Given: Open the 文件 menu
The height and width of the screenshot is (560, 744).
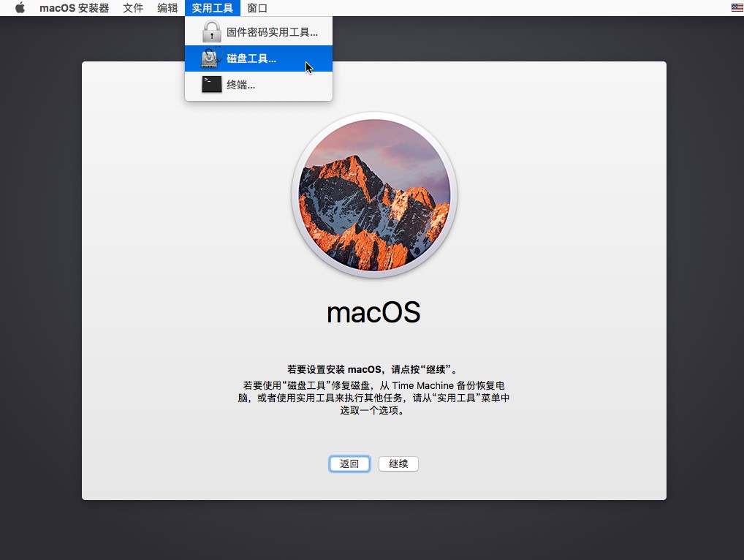Looking at the screenshot, I should coord(133,8).
